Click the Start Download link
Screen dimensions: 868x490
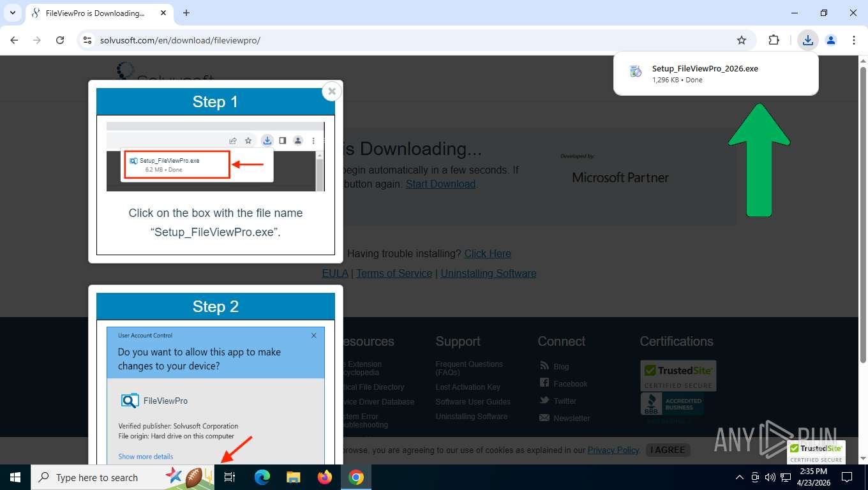pyautogui.click(x=440, y=184)
